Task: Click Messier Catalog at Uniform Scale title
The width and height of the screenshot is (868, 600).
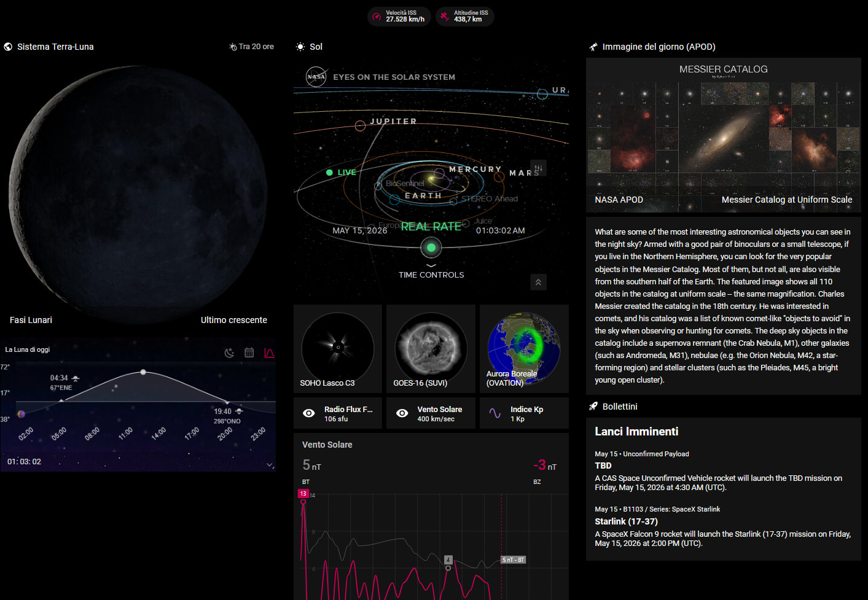Action: pyautogui.click(x=787, y=200)
